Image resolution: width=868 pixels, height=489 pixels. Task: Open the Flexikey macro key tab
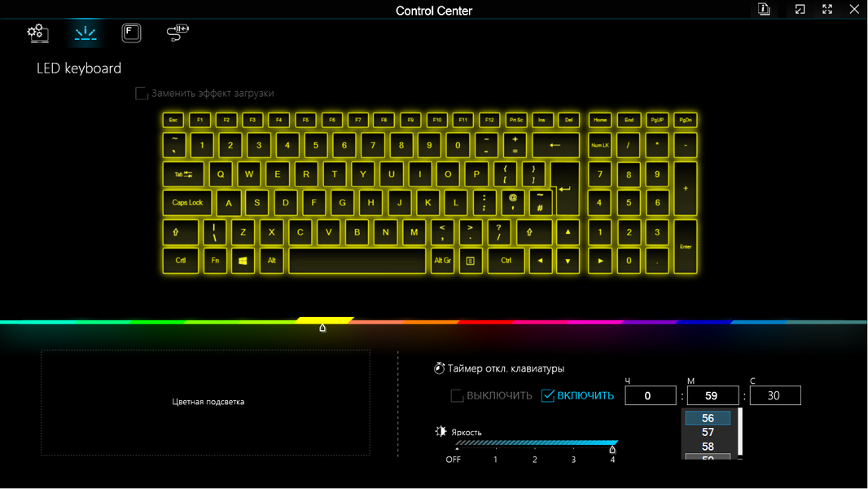click(131, 33)
